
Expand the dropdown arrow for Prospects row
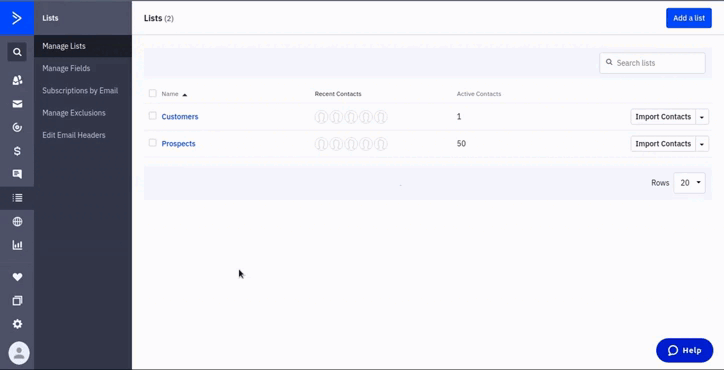[x=702, y=144]
